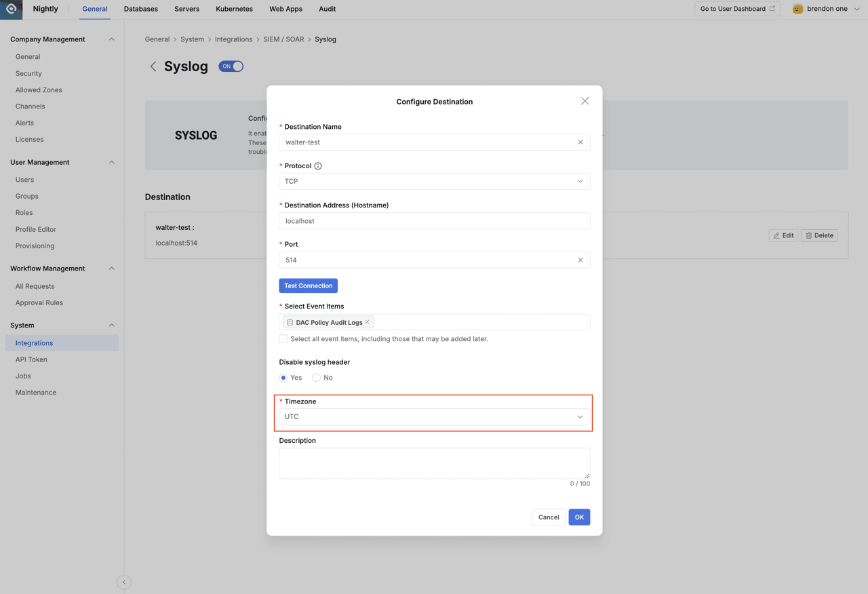Toggle the Syslog ON switch
The height and width of the screenshot is (594, 868).
click(231, 66)
